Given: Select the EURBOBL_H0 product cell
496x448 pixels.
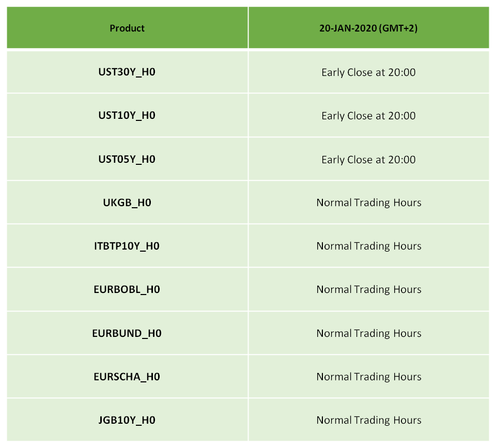Looking at the screenshot, I should coord(127,289).
